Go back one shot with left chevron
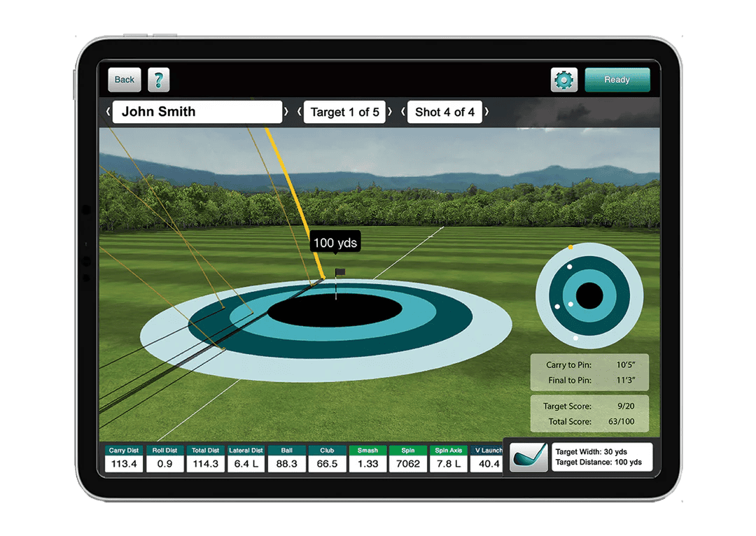Image resolution: width=756 pixels, height=536 pixels. click(403, 112)
